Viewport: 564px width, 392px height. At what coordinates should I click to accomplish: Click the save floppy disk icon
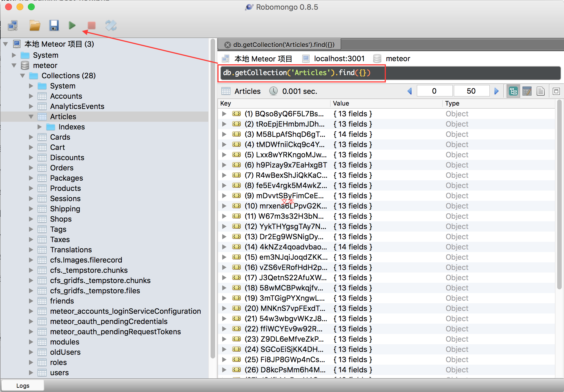(x=54, y=26)
